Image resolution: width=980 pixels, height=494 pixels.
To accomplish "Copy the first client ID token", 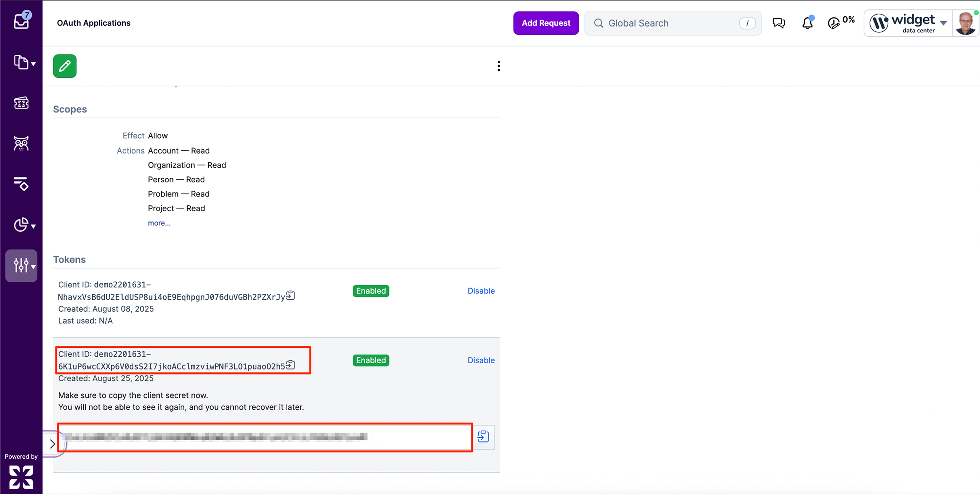I will point(290,295).
